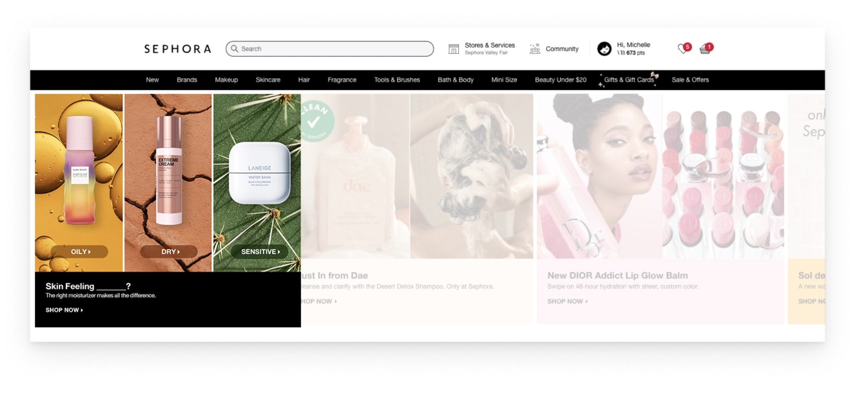Open the New menu
The image size is (868, 413).
tap(152, 80)
